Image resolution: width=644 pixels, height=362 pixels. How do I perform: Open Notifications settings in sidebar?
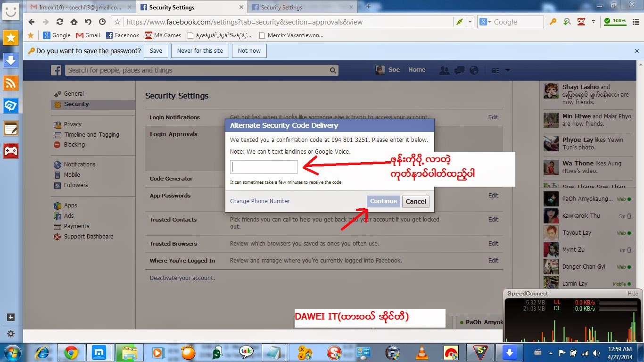click(x=80, y=164)
